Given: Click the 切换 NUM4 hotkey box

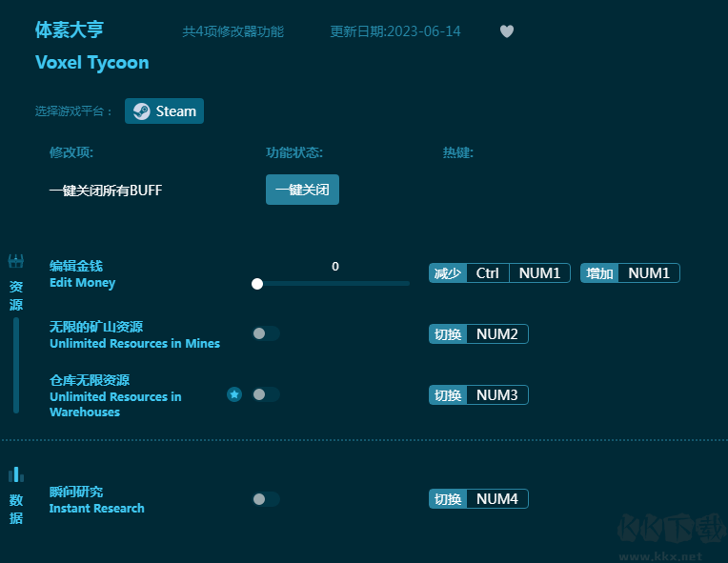Looking at the screenshot, I should pyautogui.click(x=478, y=499).
